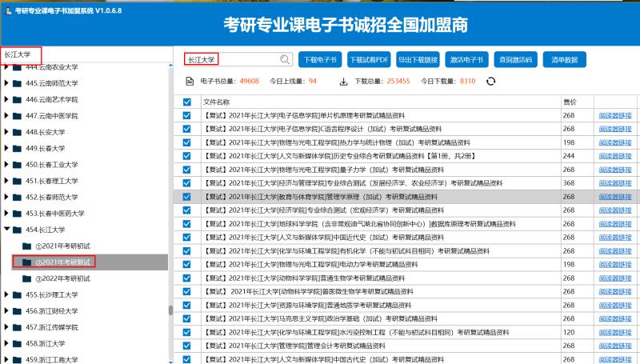Expand the 447.云南中医学院 node
The height and width of the screenshot is (364, 640).
[6, 115]
